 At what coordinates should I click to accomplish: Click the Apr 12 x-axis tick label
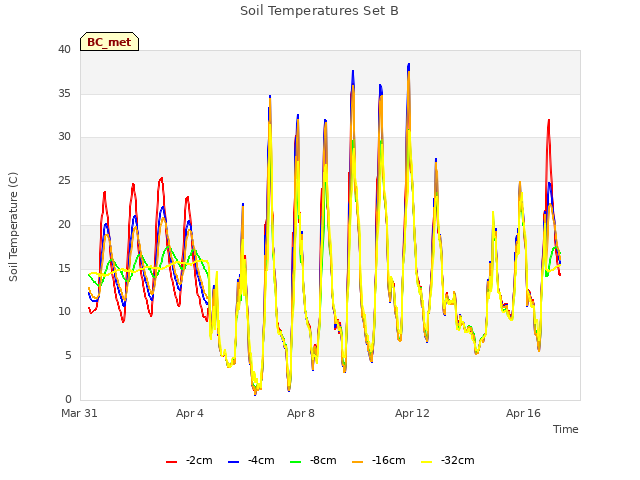(x=412, y=413)
